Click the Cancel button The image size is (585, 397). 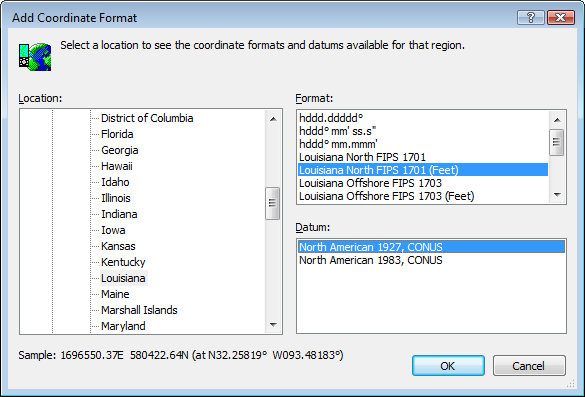(529, 366)
